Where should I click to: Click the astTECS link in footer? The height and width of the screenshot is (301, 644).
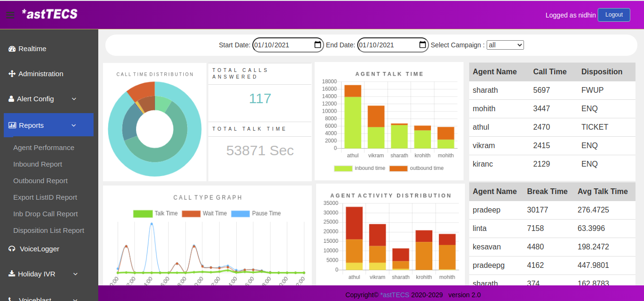395,295
